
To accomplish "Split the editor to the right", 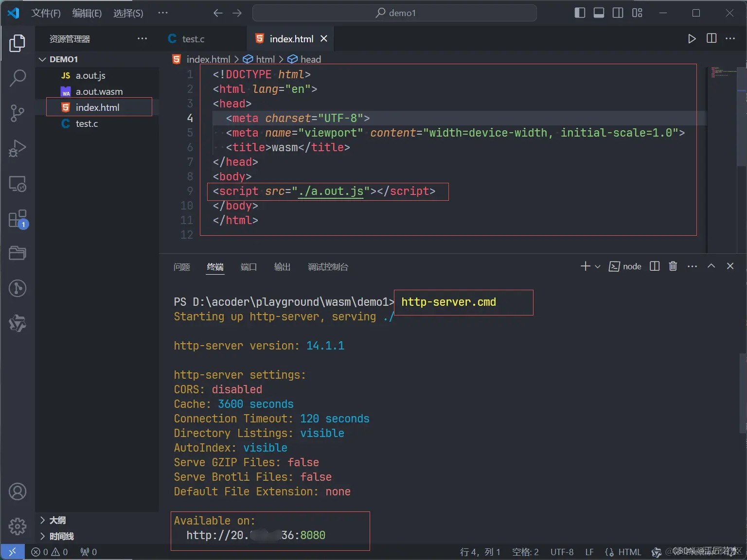I will [x=711, y=38].
